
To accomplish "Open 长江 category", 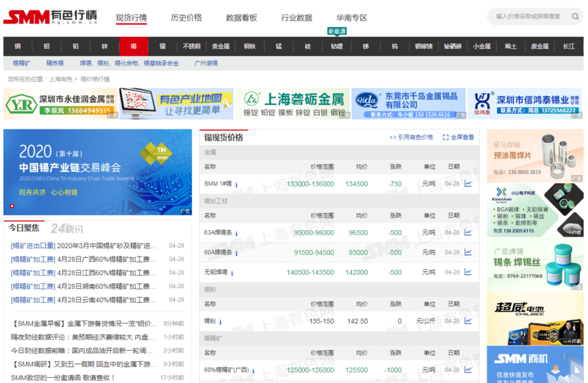I will (x=569, y=46).
